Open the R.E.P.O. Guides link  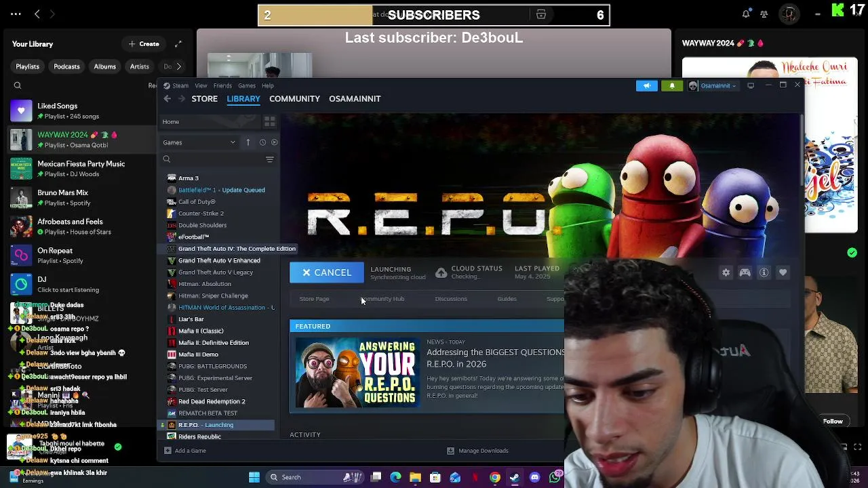tap(507, 299)
